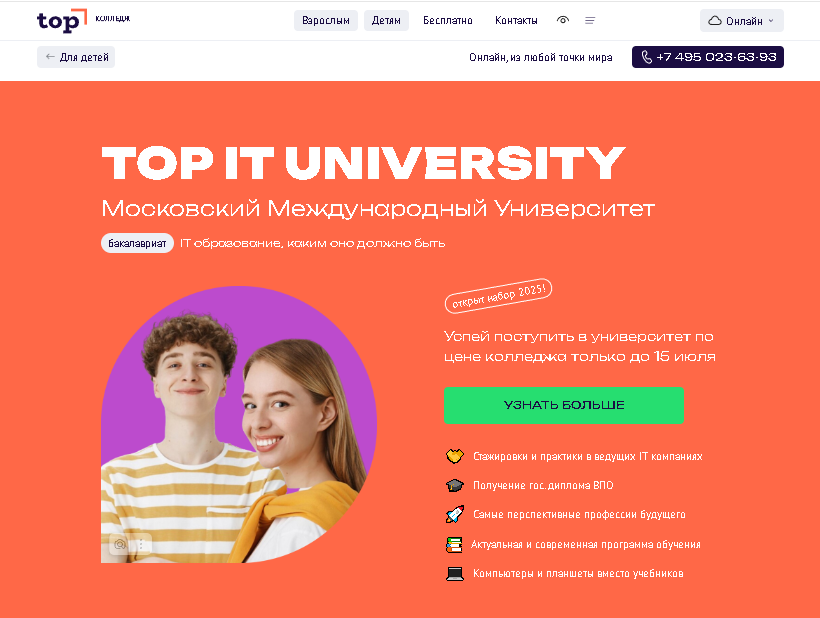820x618 pixels.
Task: Click the handshake internships icon
Action: tap(454, 456)
